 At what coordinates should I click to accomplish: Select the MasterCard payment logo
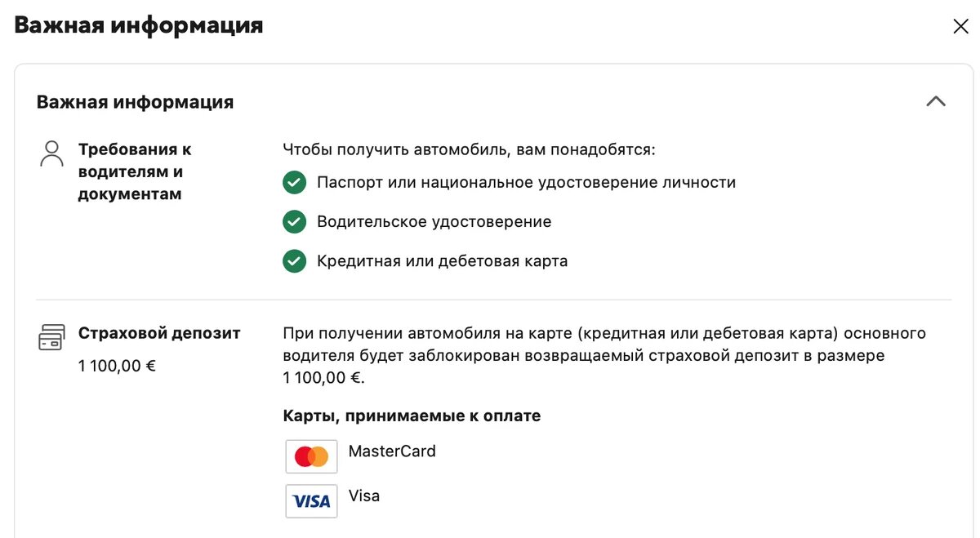pyautogui.click(x=311, y=456)
